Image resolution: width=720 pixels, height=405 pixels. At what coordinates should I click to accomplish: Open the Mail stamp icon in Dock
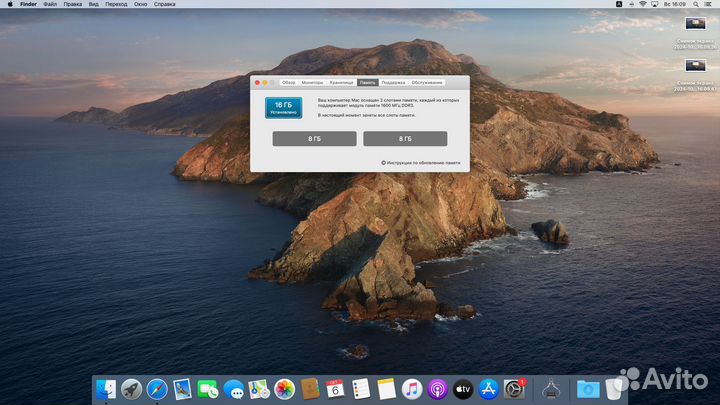182,389
